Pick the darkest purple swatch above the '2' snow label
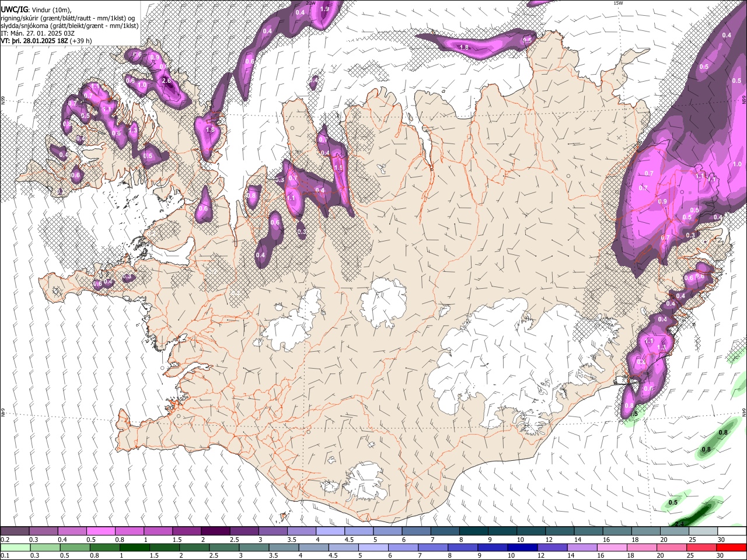 215,531
